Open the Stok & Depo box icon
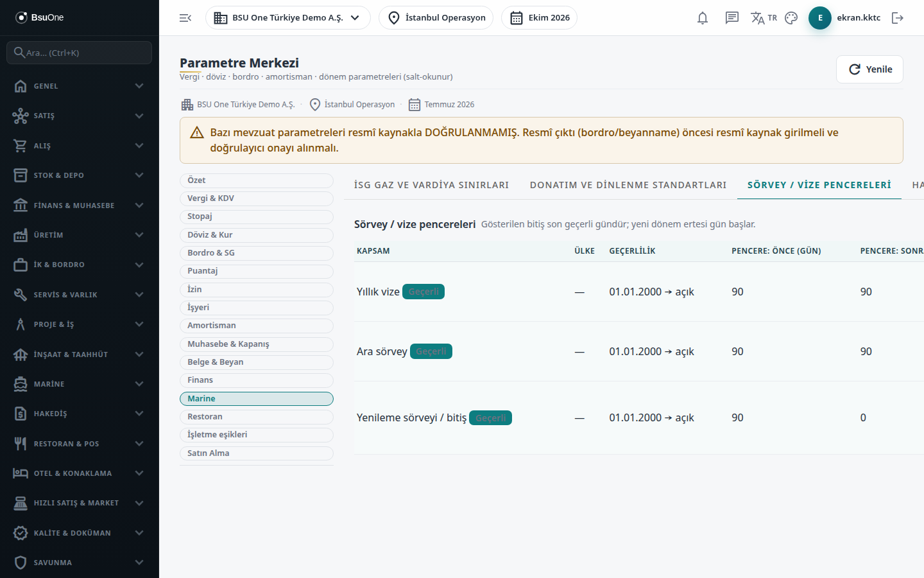The height and width of the screenshot is (578, 924). [x=21, y=175]
